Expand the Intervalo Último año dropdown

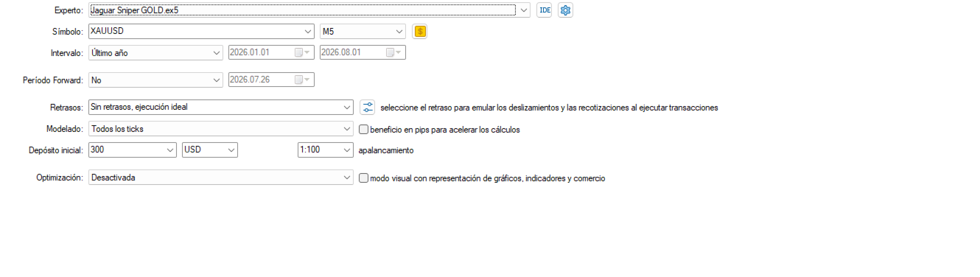pos(216,53)
